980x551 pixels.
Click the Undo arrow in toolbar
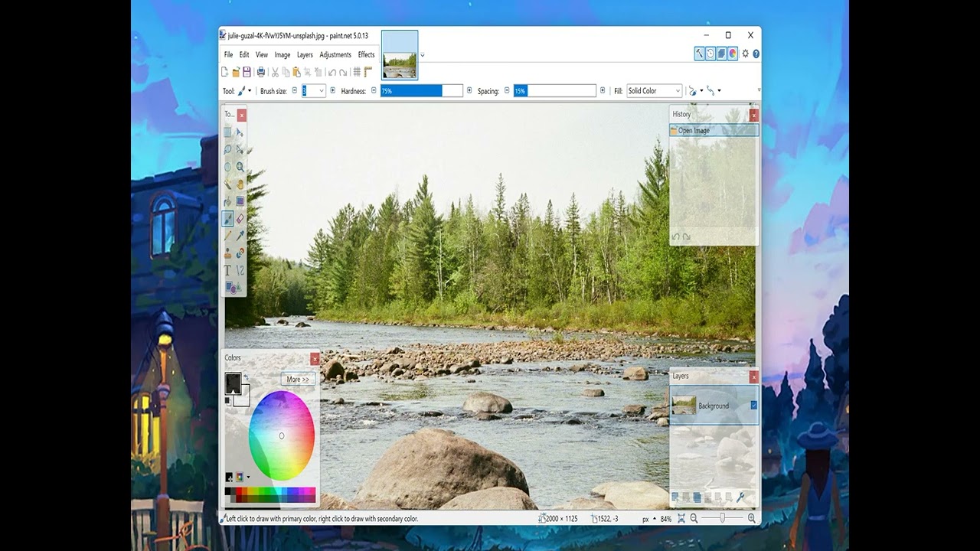pos(332,72)
